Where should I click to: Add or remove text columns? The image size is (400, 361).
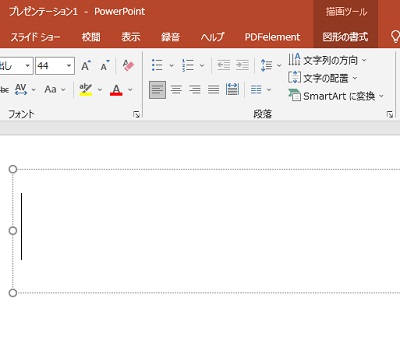[x=256, y=90]
